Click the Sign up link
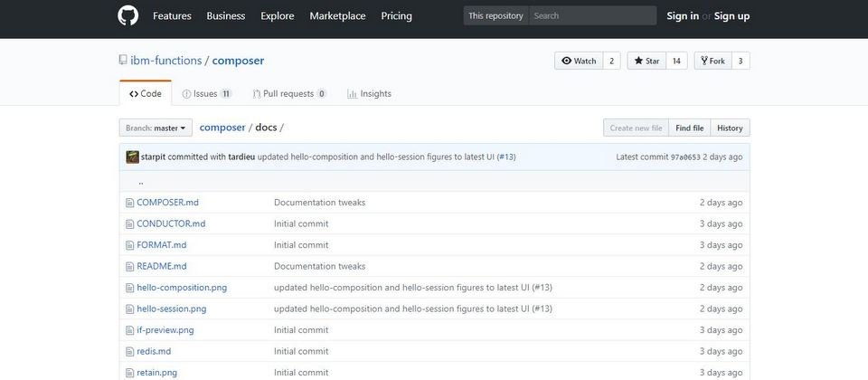 [x=731, y=16]
